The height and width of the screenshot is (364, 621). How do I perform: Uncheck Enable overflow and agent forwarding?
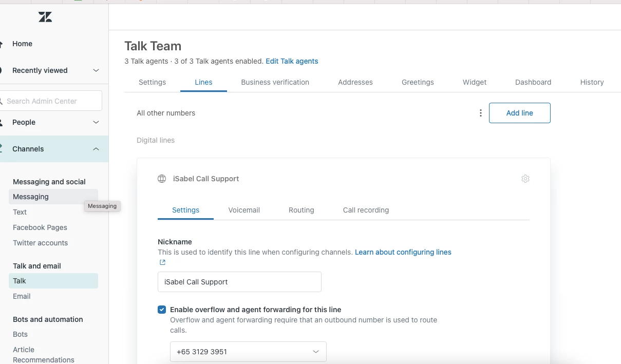point(162,310)
